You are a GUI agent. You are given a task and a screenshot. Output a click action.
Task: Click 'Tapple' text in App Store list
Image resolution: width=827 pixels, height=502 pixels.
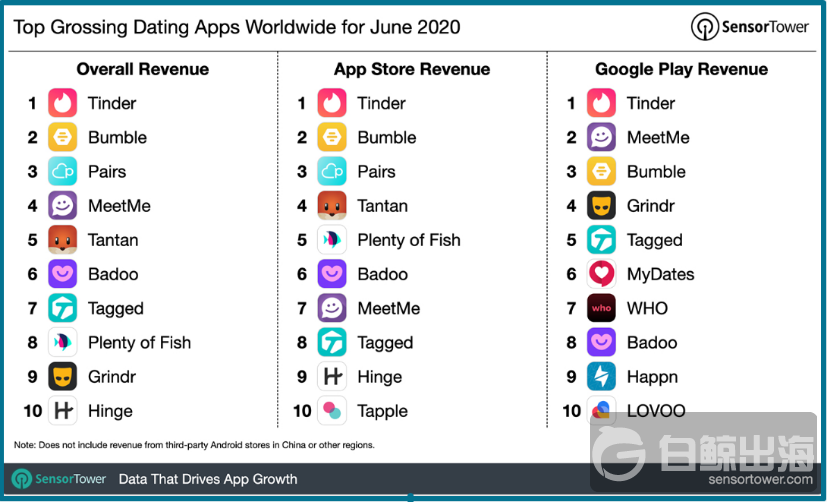pyautogui.click(x=382, y=412)
